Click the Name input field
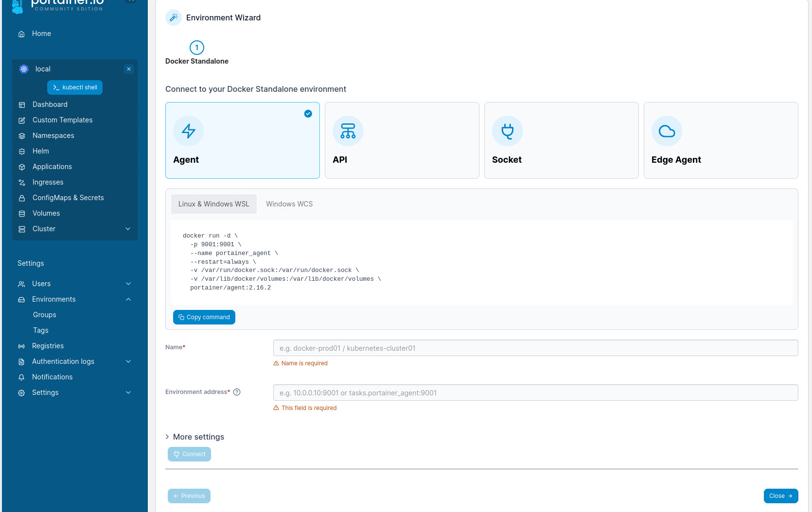Screen dimensions: 812x512 (x=535, y=348)
